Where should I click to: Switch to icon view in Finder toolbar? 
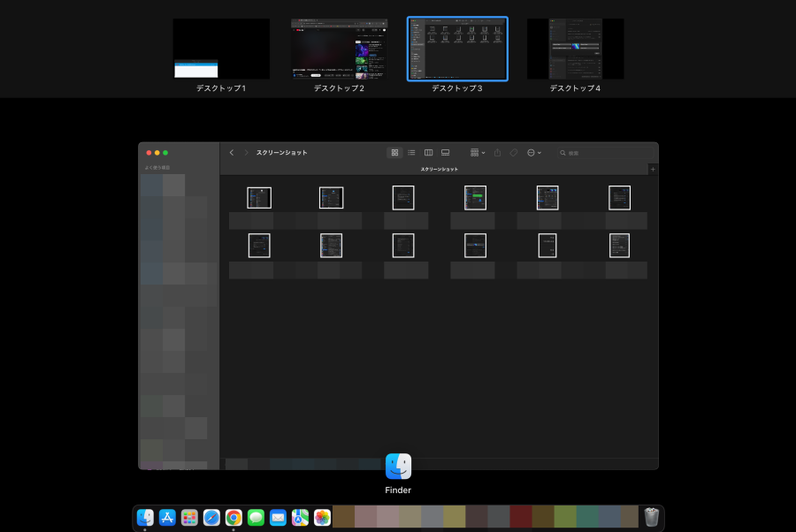(394, 153)
